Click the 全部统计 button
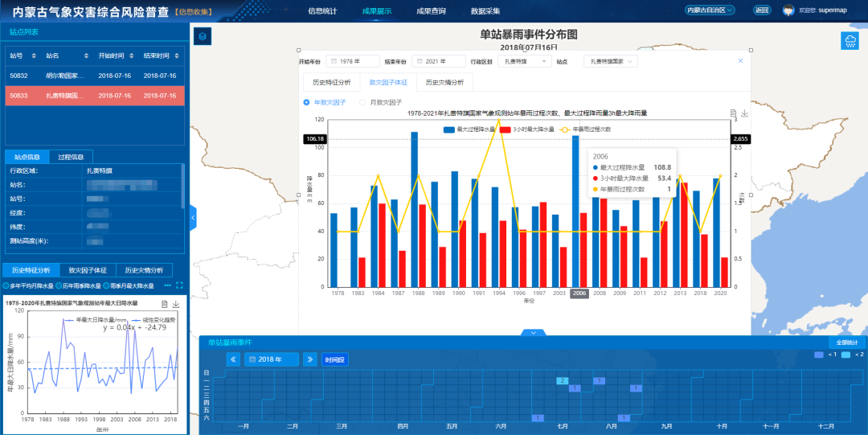Image resolution: width=868 pixels, height=435 pixels. click(846, 343)
